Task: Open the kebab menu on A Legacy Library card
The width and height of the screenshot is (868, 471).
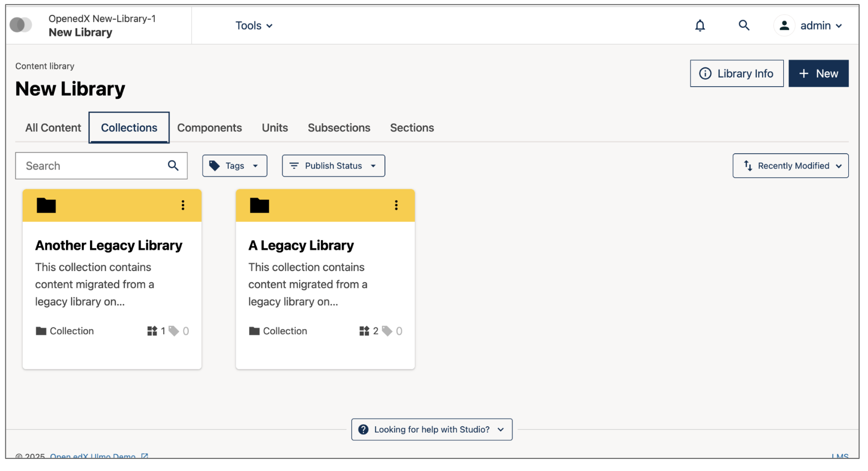Action: 396,205
